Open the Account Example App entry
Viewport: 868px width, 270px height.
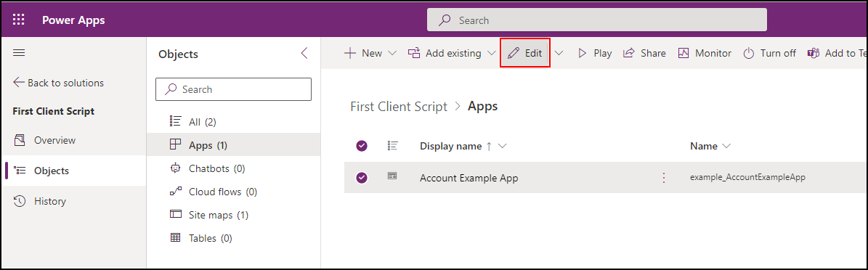(469, 178)
